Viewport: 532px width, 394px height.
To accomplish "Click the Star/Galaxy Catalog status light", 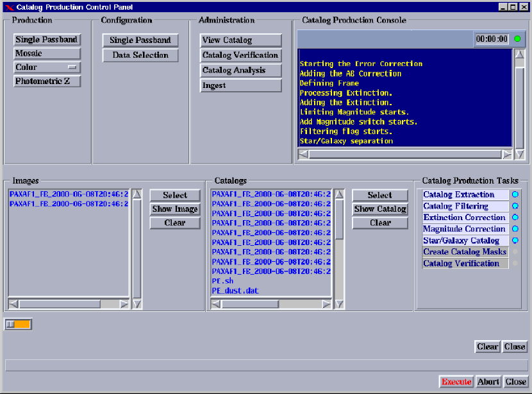I will 515,241.
